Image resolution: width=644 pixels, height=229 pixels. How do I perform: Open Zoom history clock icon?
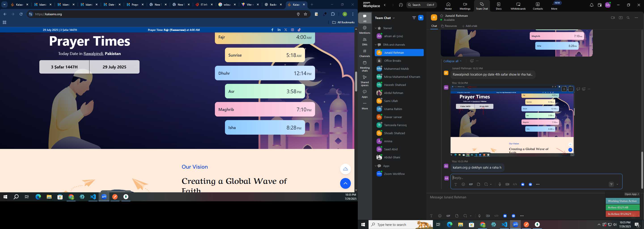coord(401,5)
